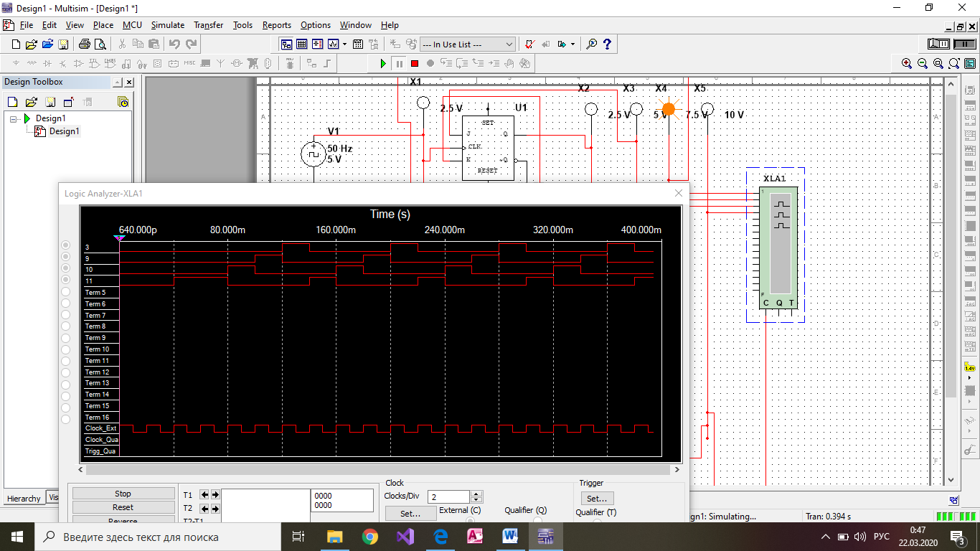
Task: Click the Undo arrow icon
Action: pyautogui.click(x=174, y=44)
